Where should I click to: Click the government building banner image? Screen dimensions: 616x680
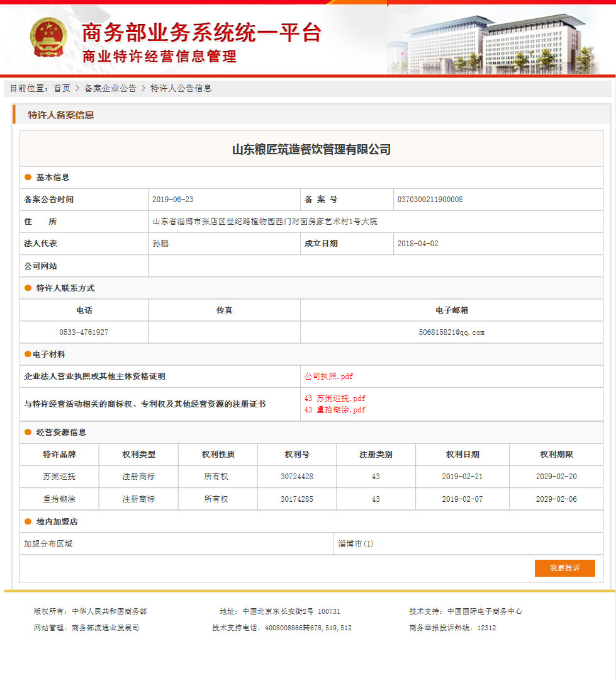pyautogui.click(x=494, y=43)
